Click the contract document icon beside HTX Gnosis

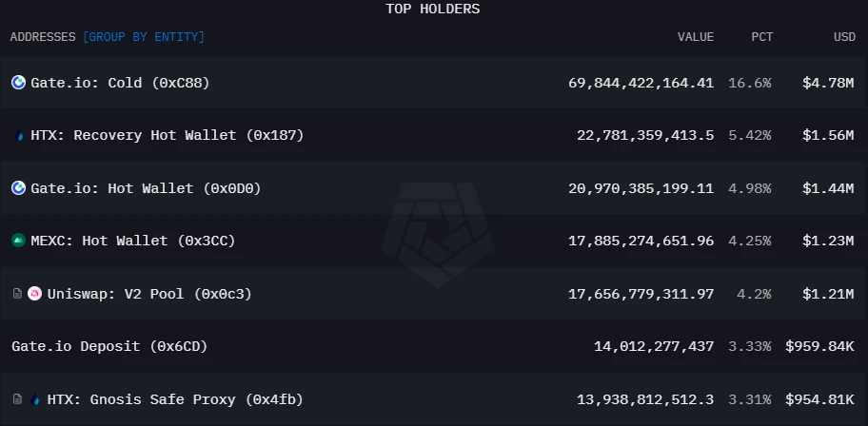tap(17, 399)
